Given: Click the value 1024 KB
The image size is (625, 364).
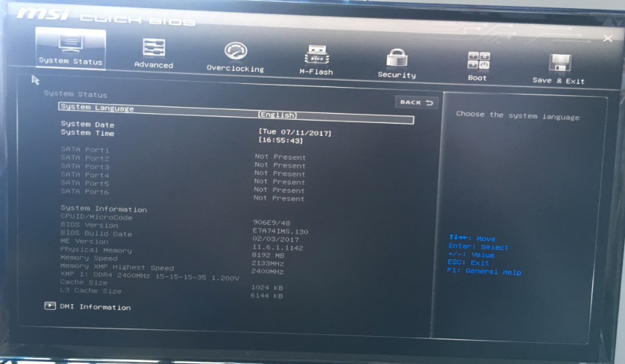Looking at the screenshot, I should pyautogui.click(x=267, y=287).
